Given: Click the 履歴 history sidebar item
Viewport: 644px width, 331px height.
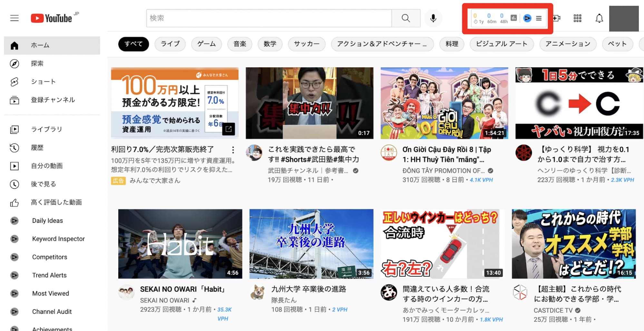Looking at the screenshot, I should 37,148.
